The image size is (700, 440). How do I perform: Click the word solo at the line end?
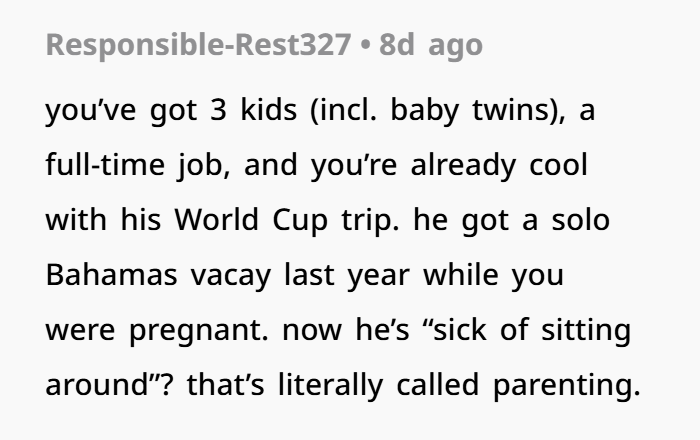tap(581, 220)
